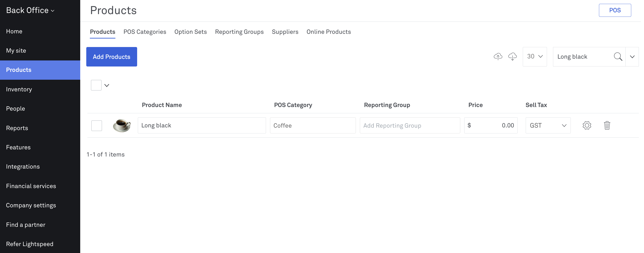Click the Add Products button
This screenshot has height=253, width=644.
click(x=112, y=57)
